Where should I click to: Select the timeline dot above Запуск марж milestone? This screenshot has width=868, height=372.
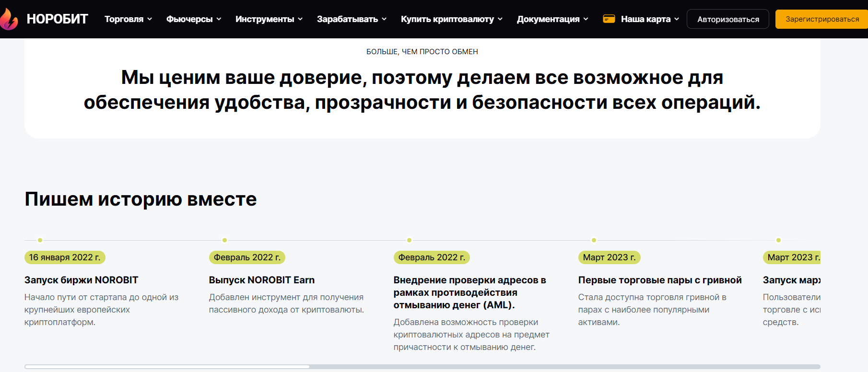coord(778,240)
